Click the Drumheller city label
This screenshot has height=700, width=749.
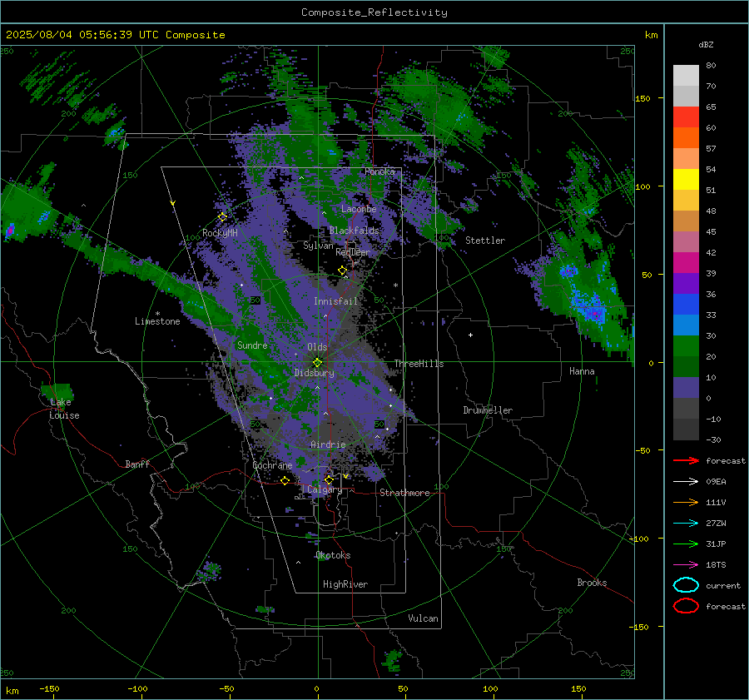tap(488, 410)
